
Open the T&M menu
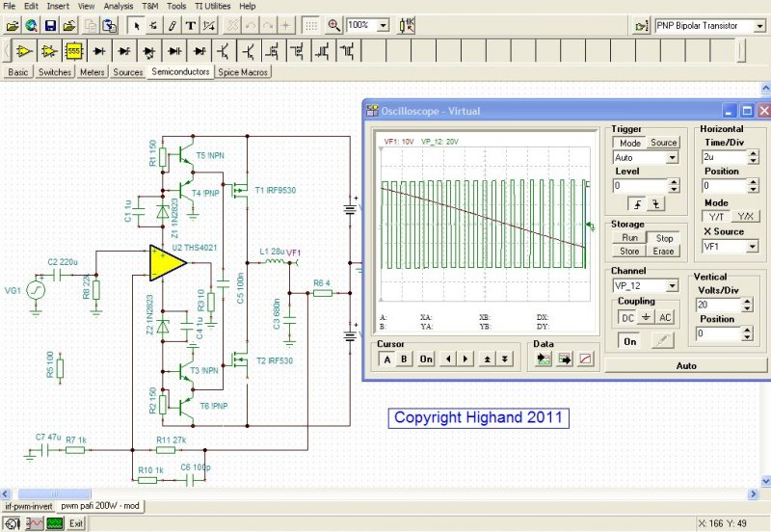[x=150, y=6]
